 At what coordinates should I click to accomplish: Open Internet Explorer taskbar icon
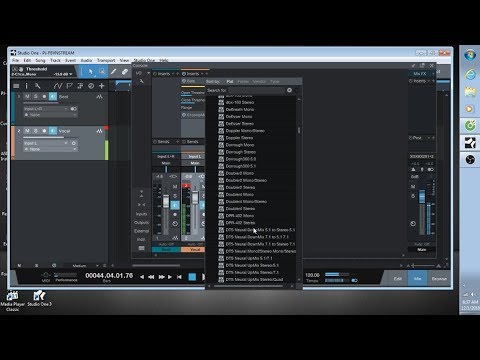(470, 74)
